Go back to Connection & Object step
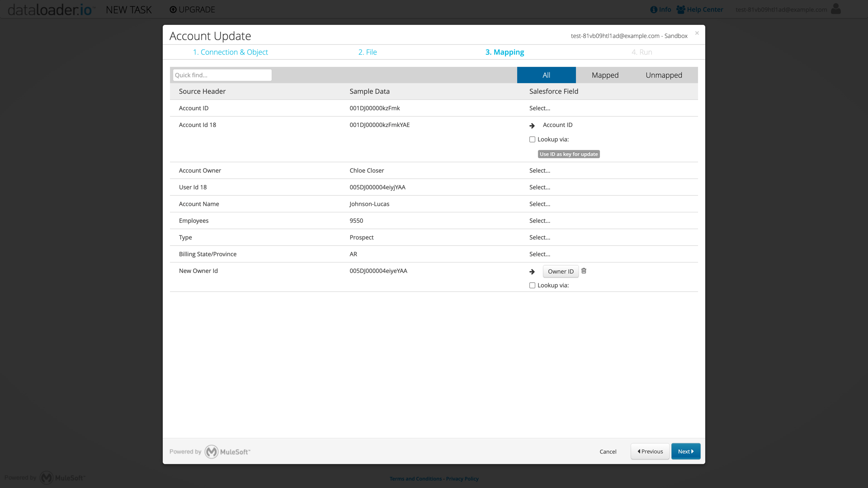The width and height of the screenshot is (868, 488). pyautogui.click(x=231, y=52)
